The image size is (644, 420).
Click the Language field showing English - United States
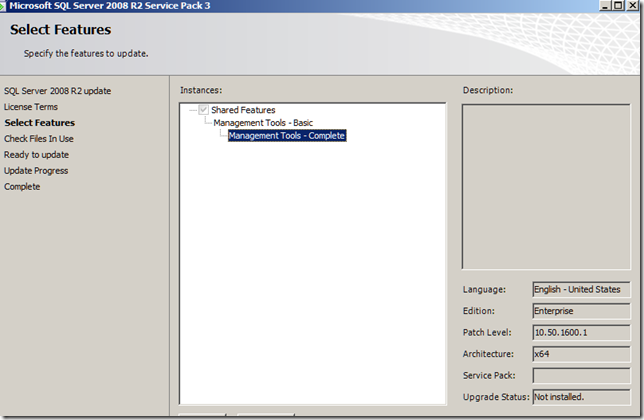581,289
